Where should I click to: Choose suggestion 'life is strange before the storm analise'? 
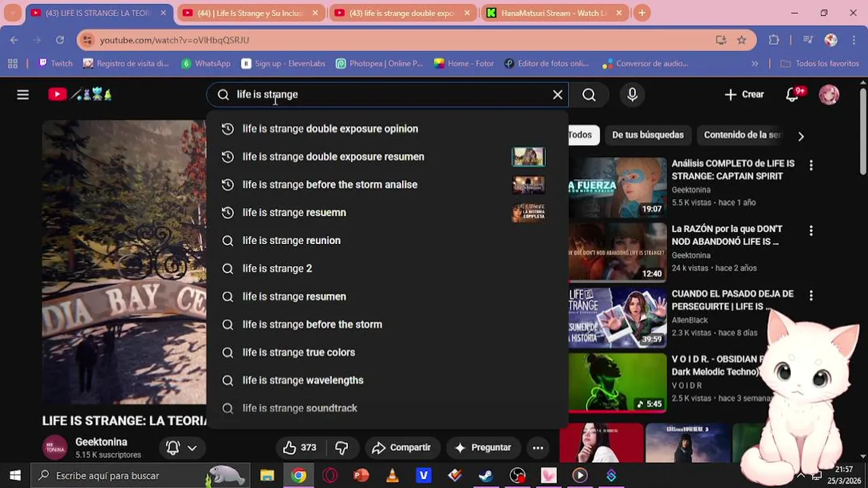pos(387,184)
